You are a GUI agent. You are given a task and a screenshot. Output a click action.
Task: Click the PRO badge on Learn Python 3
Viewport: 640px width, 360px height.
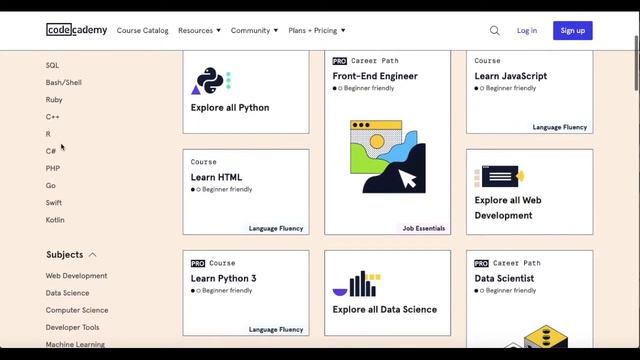tap(198, 263)
